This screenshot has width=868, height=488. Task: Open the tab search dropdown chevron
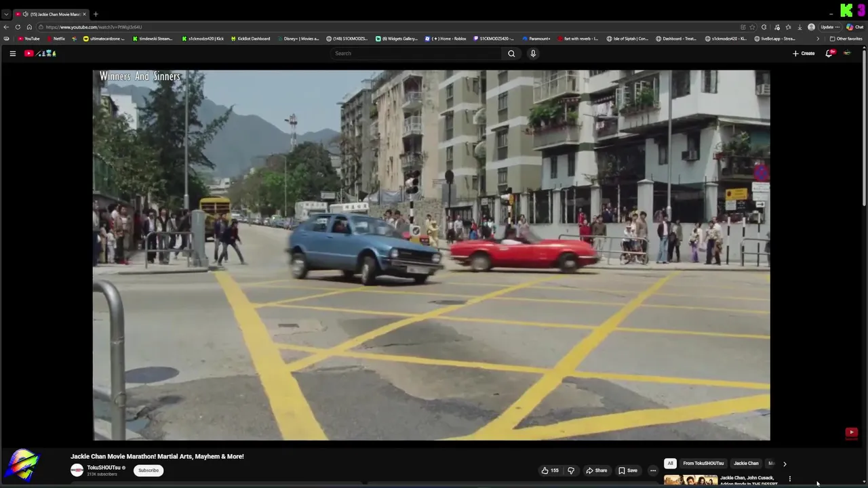[x=6, y=14]
